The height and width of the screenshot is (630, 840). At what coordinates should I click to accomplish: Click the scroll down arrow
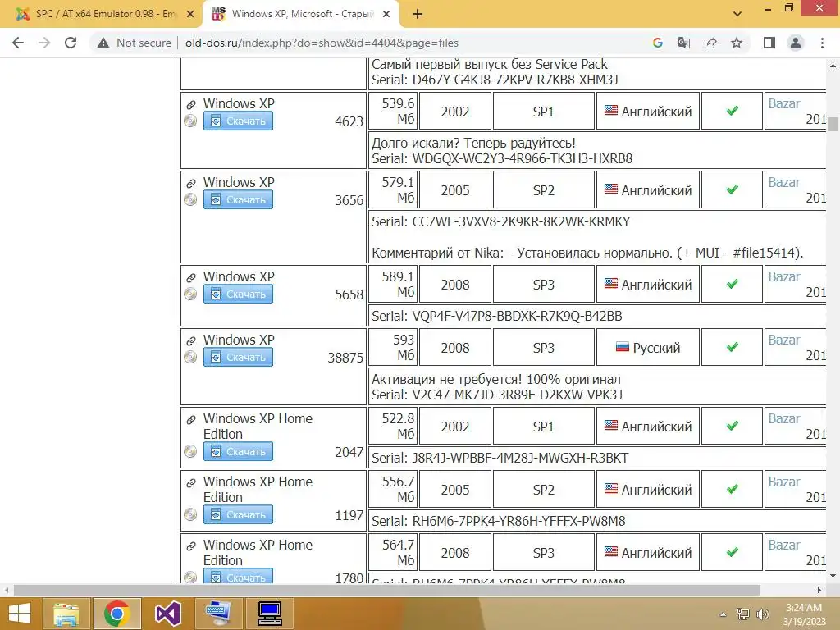(x=833, y=576)
